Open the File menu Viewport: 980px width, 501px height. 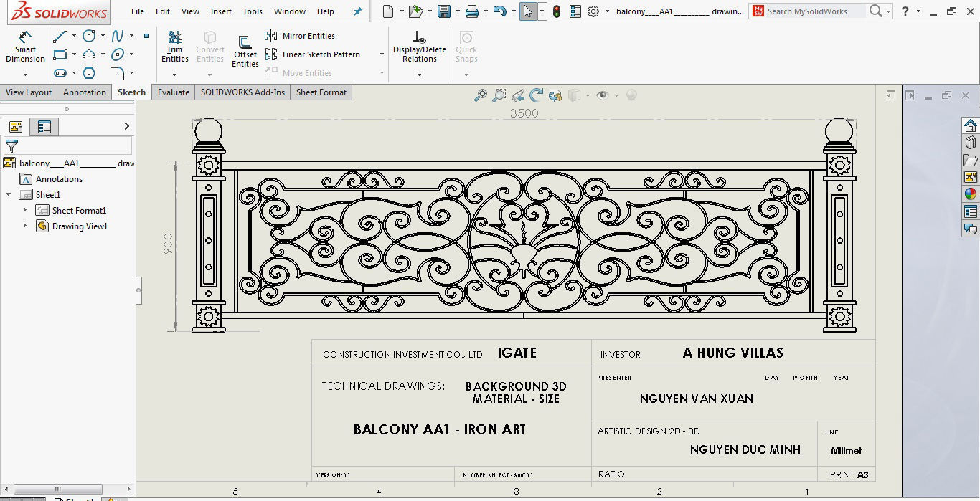(138, 11)
